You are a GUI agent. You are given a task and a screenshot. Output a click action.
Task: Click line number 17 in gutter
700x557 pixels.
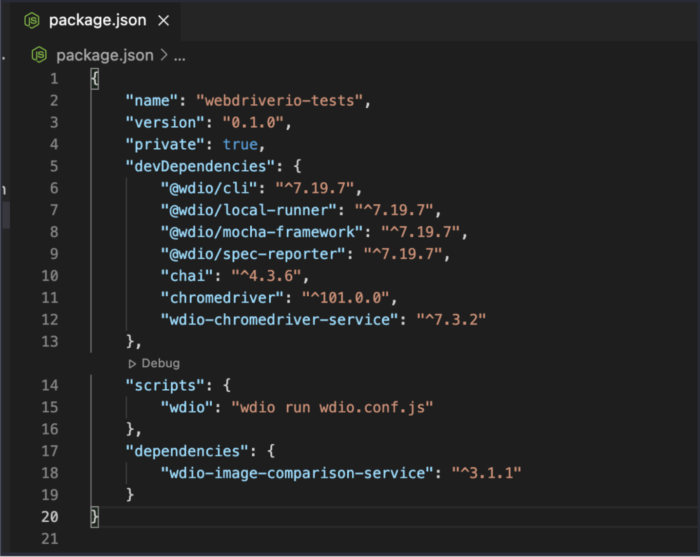tap(49, 451)
